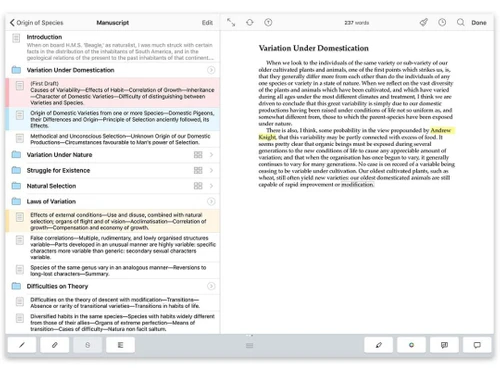Select Diversified habits document row
Viewport: 500px width, 375px height.
113,322
